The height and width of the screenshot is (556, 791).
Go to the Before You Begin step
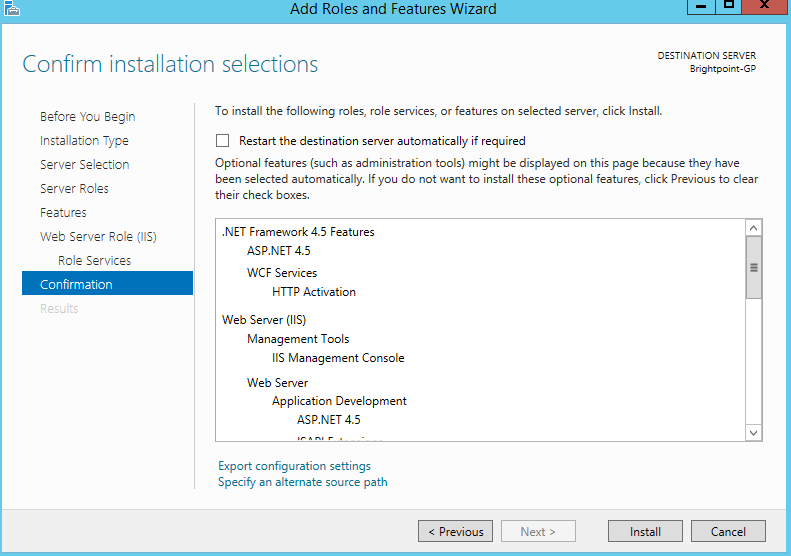(87, 117)
